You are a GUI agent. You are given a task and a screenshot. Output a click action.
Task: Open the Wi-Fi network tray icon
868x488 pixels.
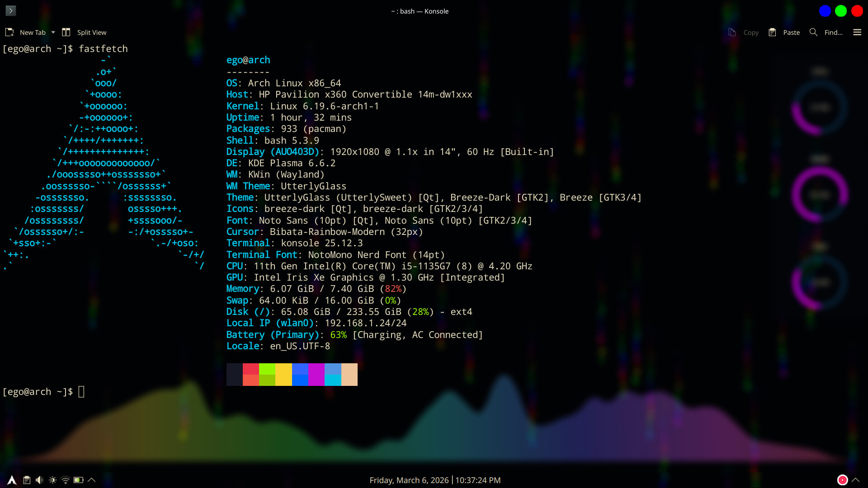pos(66,480)
